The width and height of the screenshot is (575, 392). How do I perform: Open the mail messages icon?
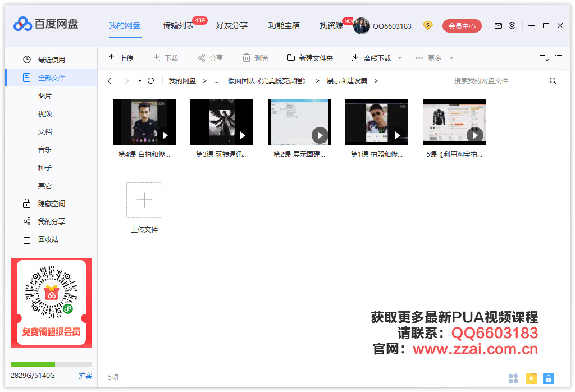tap(498, 26)
